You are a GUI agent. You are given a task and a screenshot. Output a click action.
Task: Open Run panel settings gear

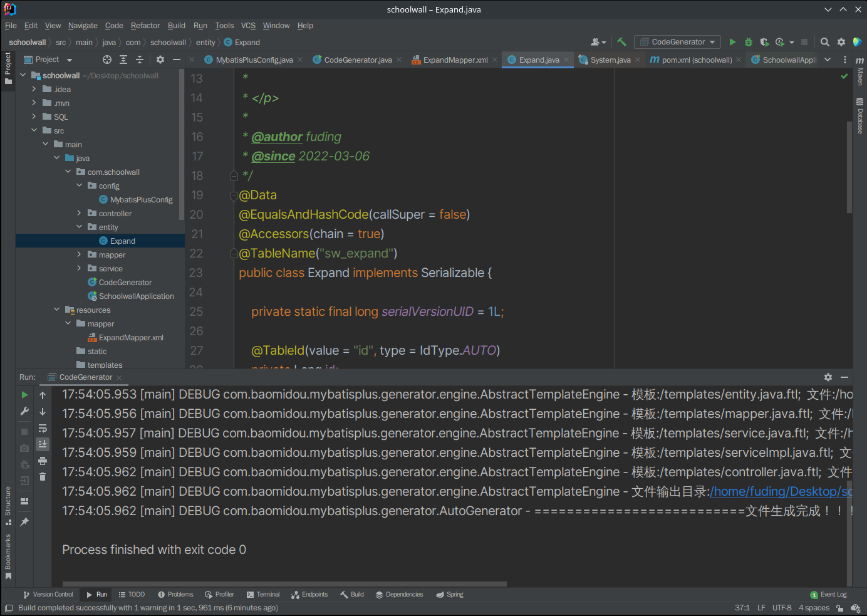coord(828,377)
